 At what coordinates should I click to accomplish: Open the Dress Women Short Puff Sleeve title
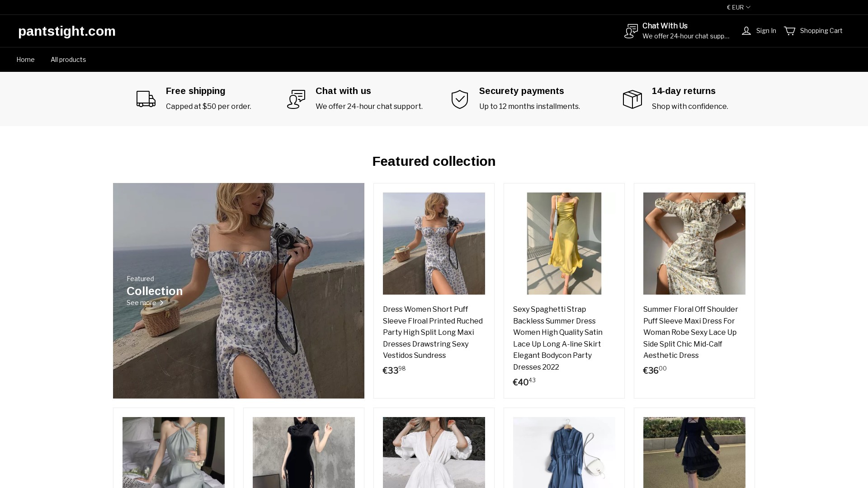434,333
